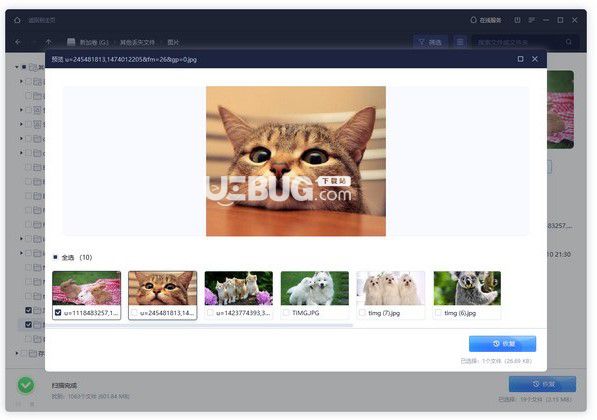This screenshot has height=420, width=597.
Task: Select the koala thumbnail
Action: point(467,288)
